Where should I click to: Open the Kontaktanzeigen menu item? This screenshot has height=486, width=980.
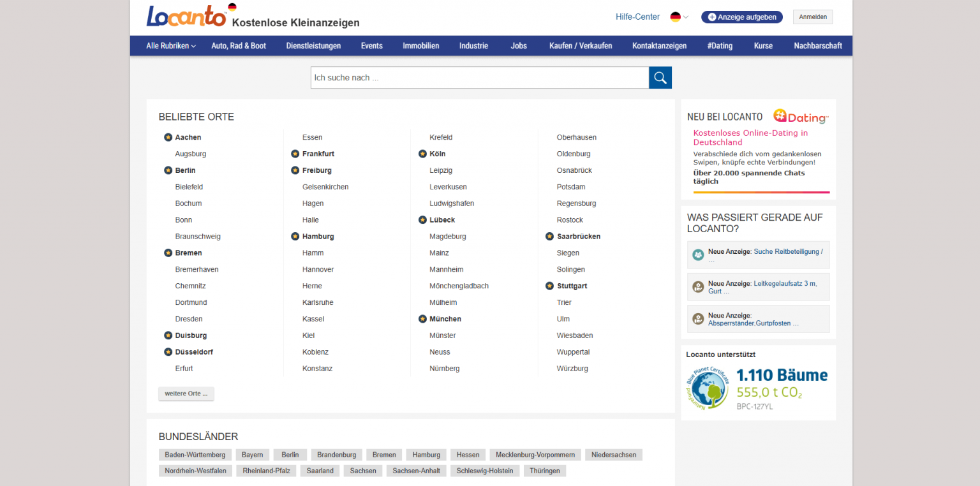pos(659,46)
